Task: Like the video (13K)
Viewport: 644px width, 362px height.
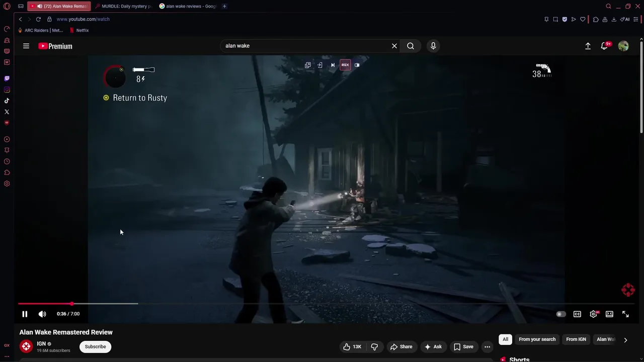Action: pyautogui.click(x=352, y=347)
